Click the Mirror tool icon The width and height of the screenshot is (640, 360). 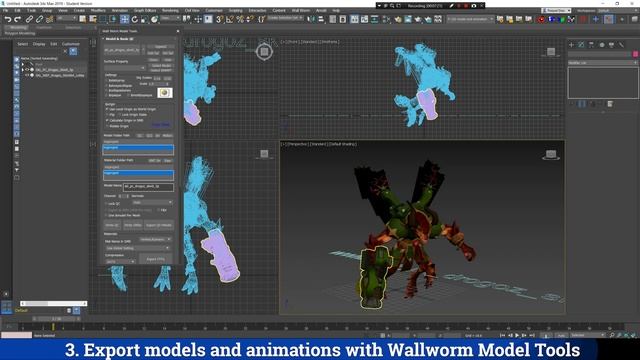(x=311, y=19)
